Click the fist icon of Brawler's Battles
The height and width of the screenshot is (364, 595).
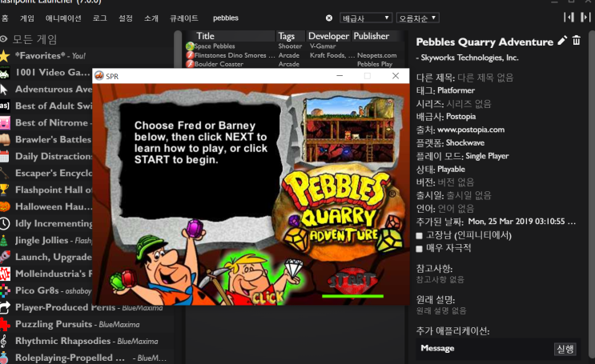point(5,139)
